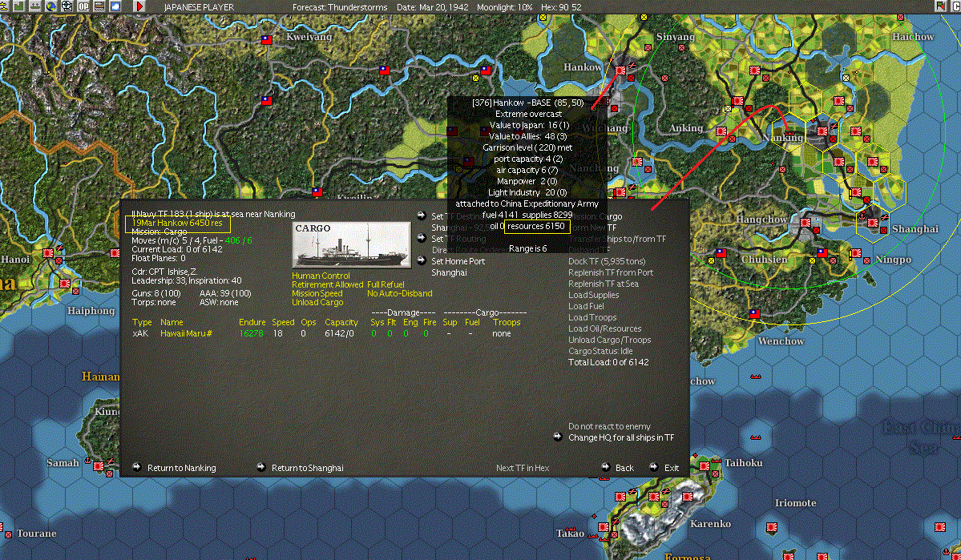The height and width of the screenshot is (560, 961).
Task: Click the flag icon at top right
Action: 940,6
